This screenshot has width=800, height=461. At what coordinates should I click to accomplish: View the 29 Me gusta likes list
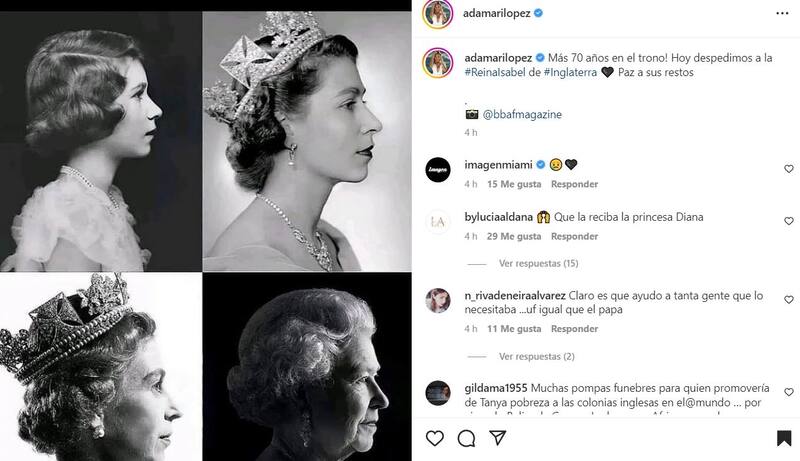(514, 236)
